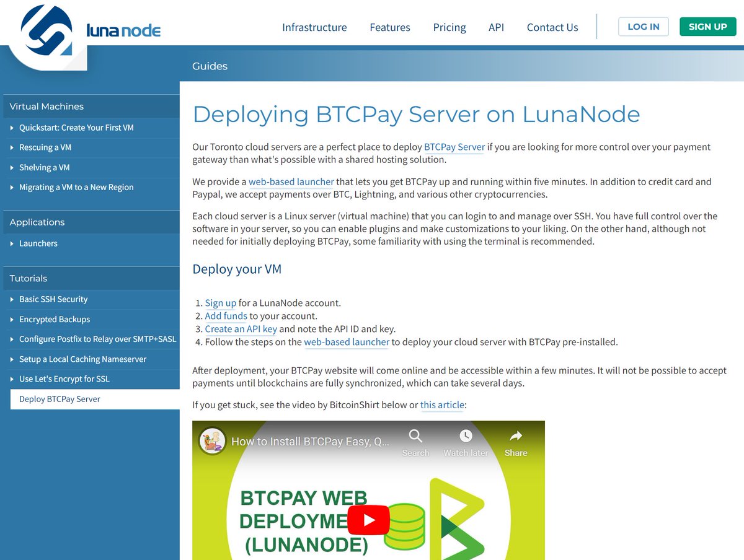
Task: Select the Deploy BTCPay Server page
Action: coord(60,399)
